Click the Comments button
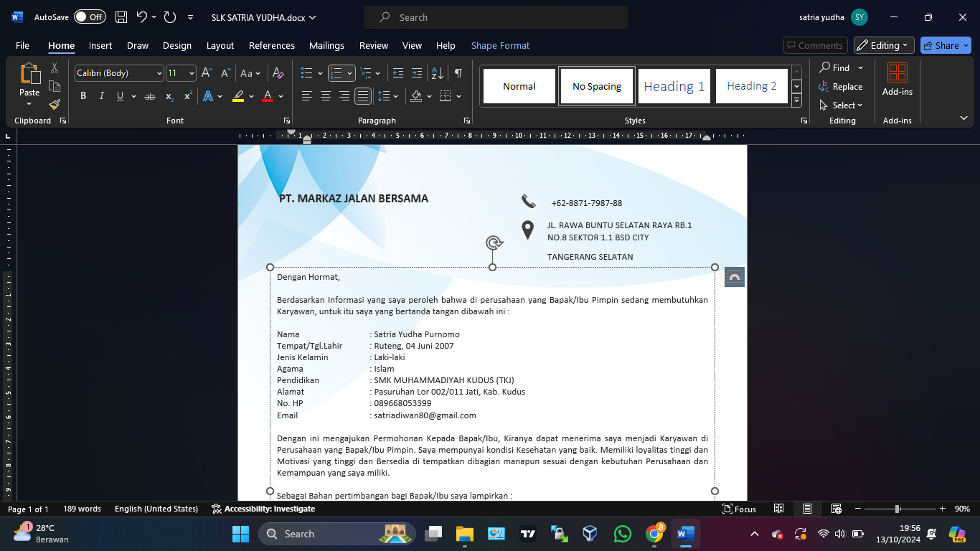Screen dimensions: 980x551 [x=815, y=45]
